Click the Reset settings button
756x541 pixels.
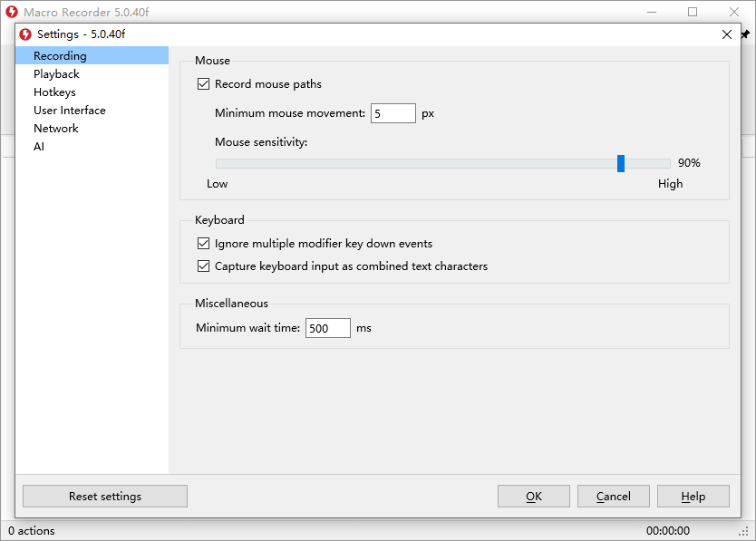[x=105, y=497]
